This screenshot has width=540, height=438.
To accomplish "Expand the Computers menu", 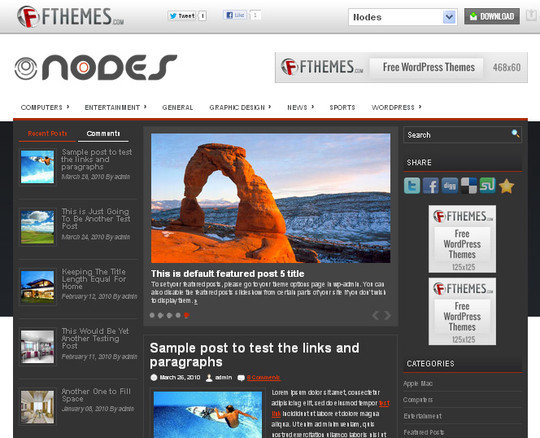I will coord(45,107).
